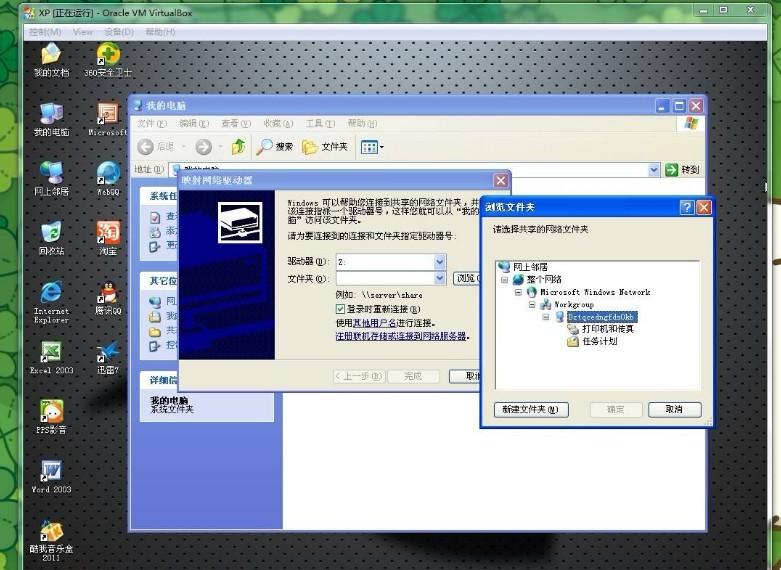Collapse the highlighted computer node
Screen dimensions: 781x570
point(546,317)
